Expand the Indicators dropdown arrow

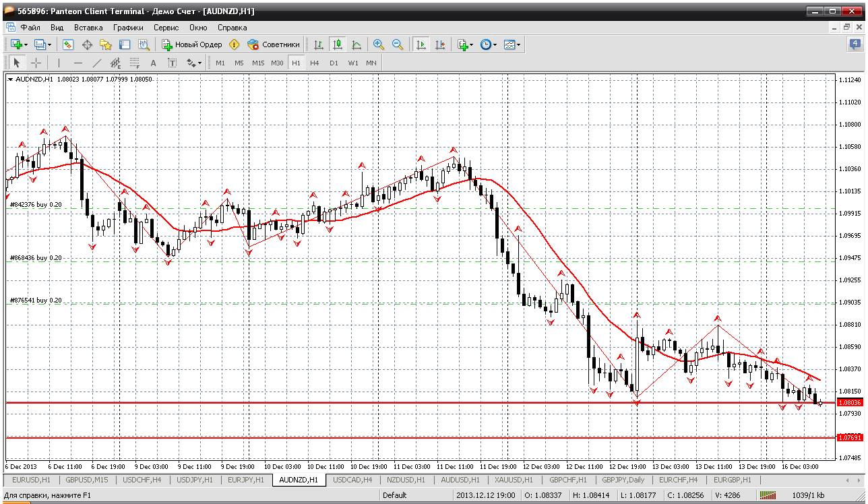(471, 45)
